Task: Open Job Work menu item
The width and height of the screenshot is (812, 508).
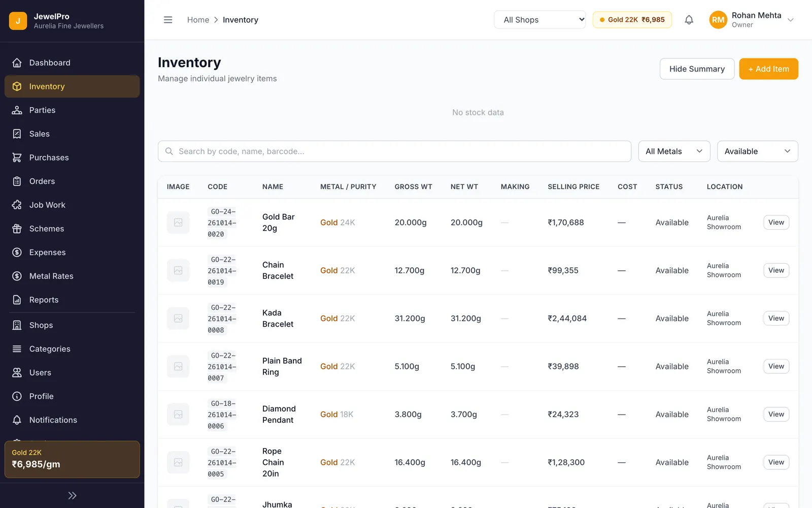Action: tap(72, 205)
